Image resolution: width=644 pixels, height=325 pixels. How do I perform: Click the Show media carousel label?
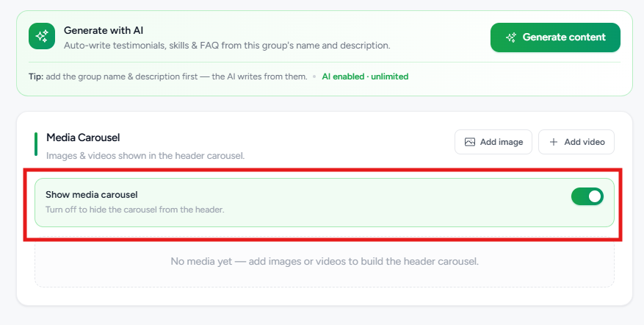click(92, 195)
